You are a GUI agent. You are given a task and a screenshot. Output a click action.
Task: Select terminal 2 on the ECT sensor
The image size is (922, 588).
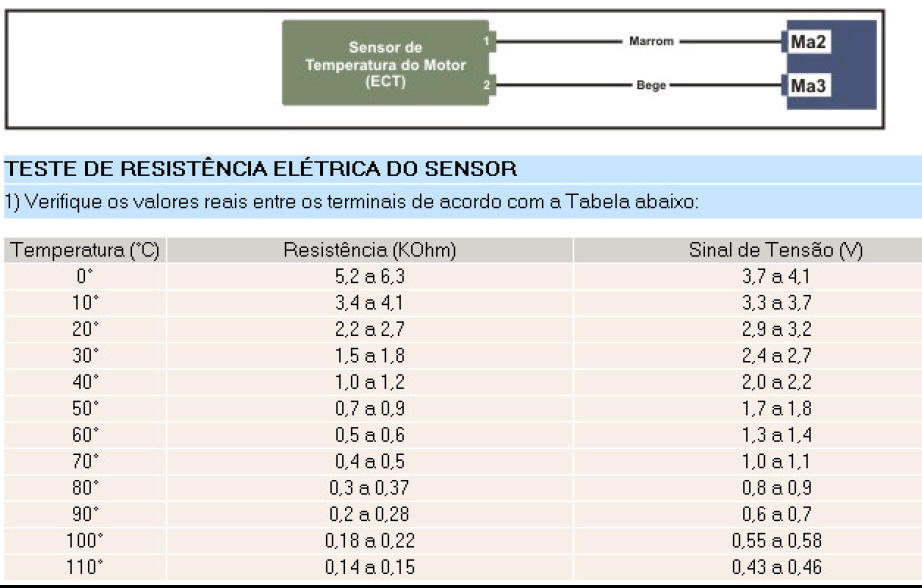click(x=485, y=86)
